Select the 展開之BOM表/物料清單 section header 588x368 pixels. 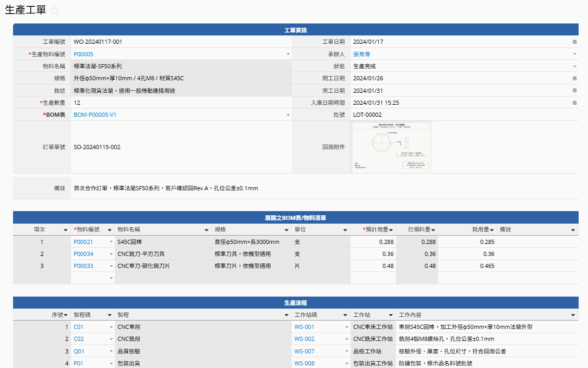click(x=295, y=218)
